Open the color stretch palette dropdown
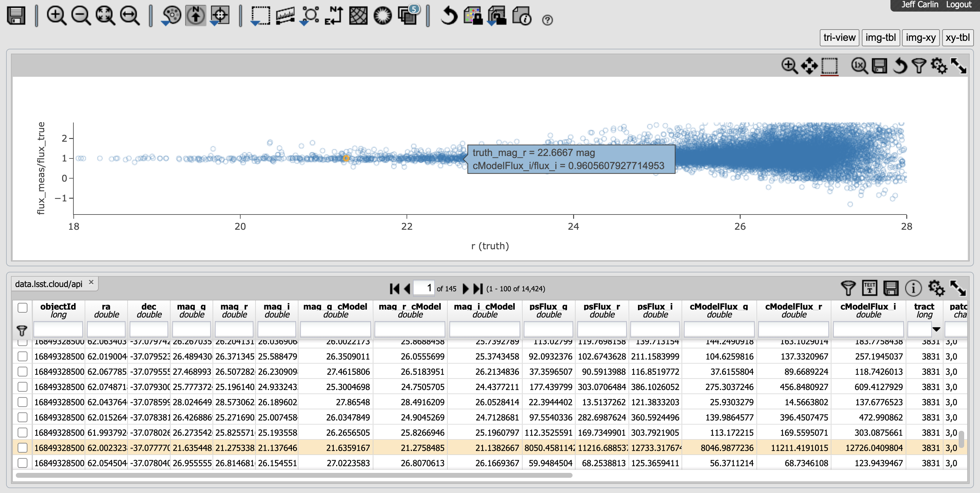Screen dimensions: 980x493 point(171,16)
